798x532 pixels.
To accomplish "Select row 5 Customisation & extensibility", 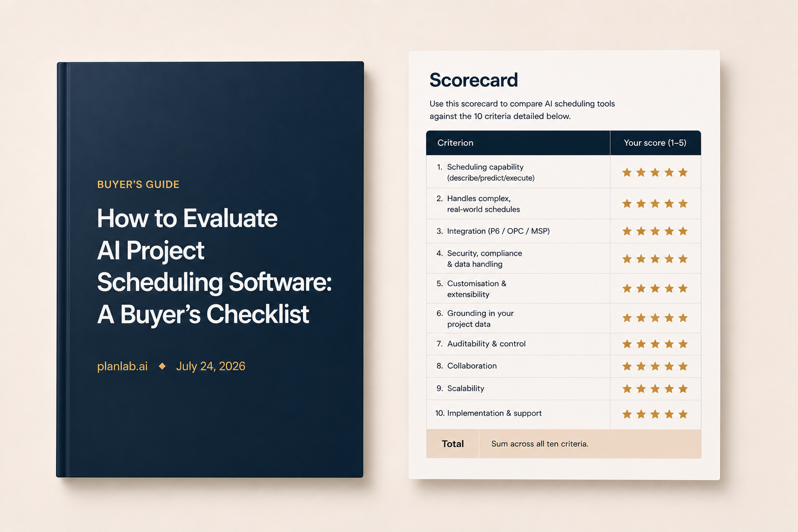I will [564, 288].
